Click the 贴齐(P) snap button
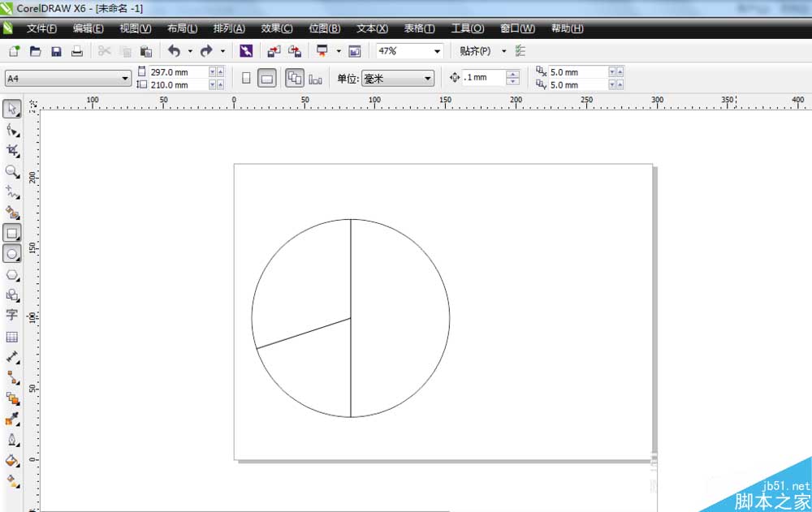812x512 pixels. (475, 51)
